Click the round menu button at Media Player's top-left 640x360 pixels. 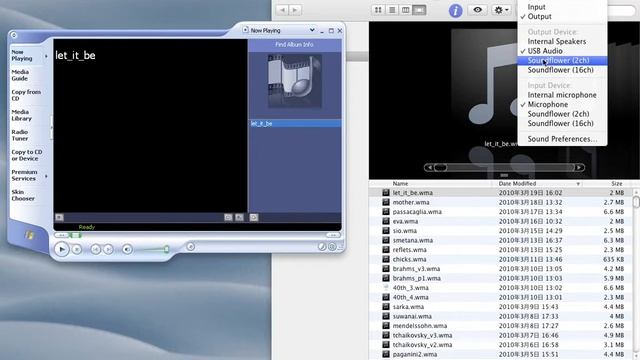click(x=14, y=35)
